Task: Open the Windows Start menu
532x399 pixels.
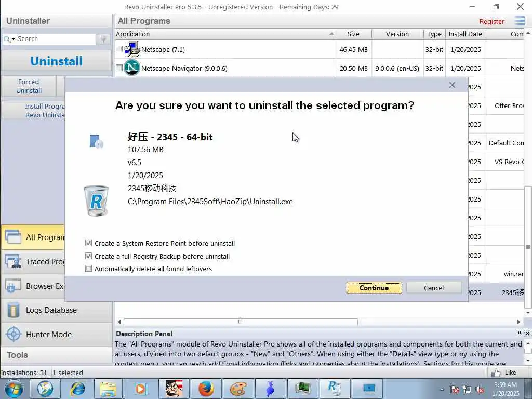Action: [x=14, y=389]
